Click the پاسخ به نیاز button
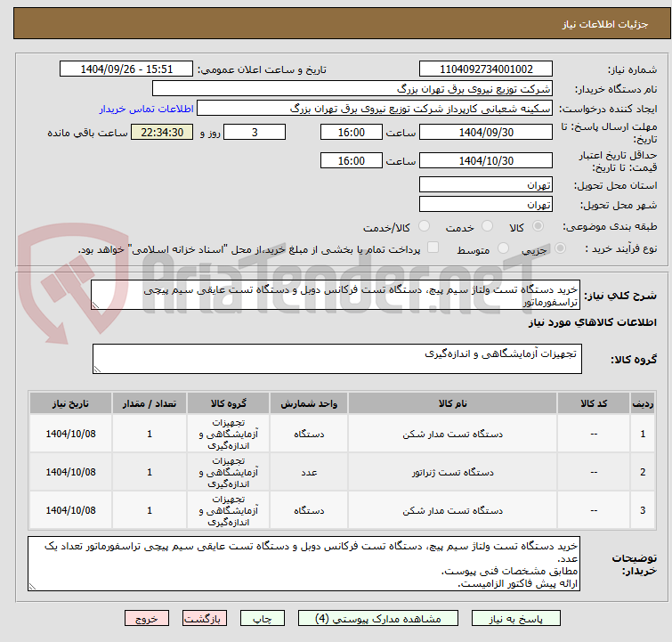672x642 pixels. click(516, 619)
